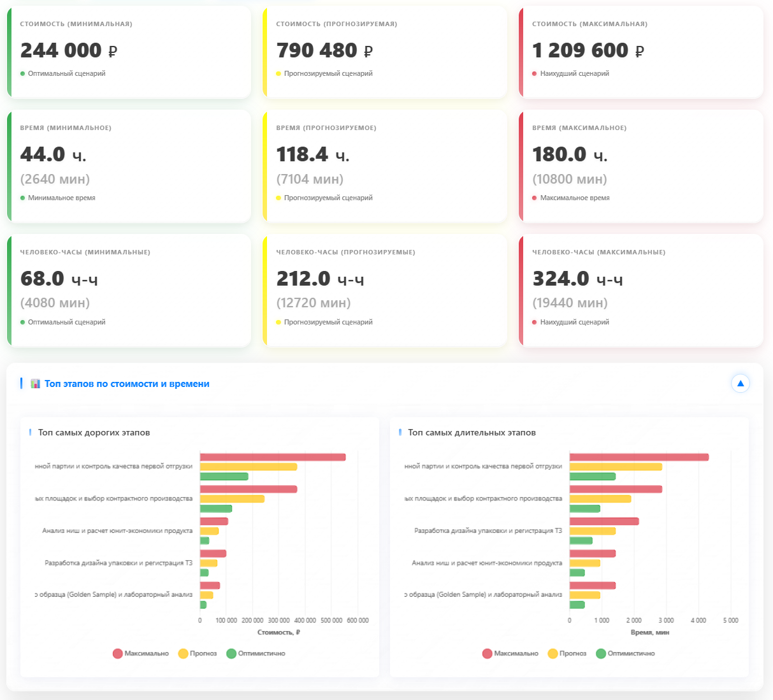This screenshot has width=773, height=700.
Task: Click the red dot next to 'Наихудший сценарий' on the maximum cost card
Action: click(533, 73)
